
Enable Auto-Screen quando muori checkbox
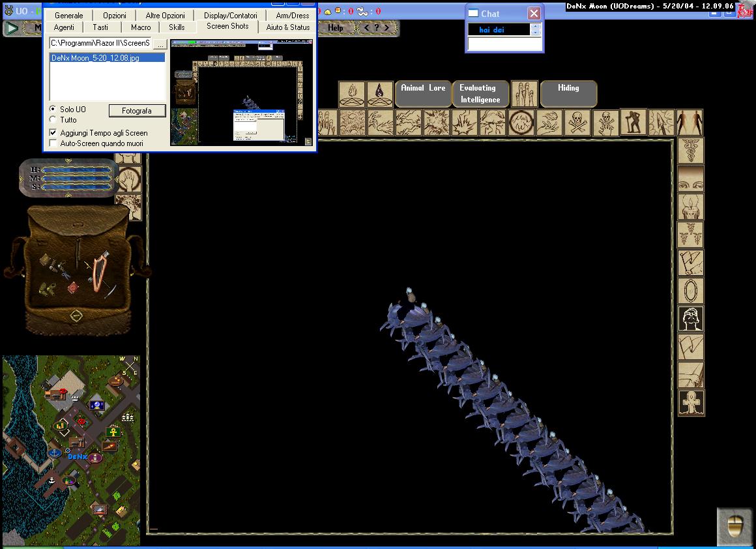[x=53, y=143]
